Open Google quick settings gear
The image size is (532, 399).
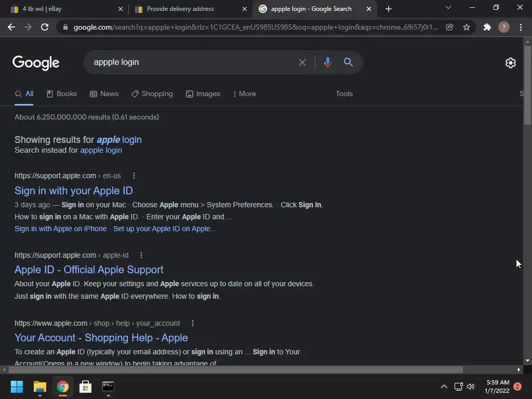pyautogui.click(x=511, y=63)
